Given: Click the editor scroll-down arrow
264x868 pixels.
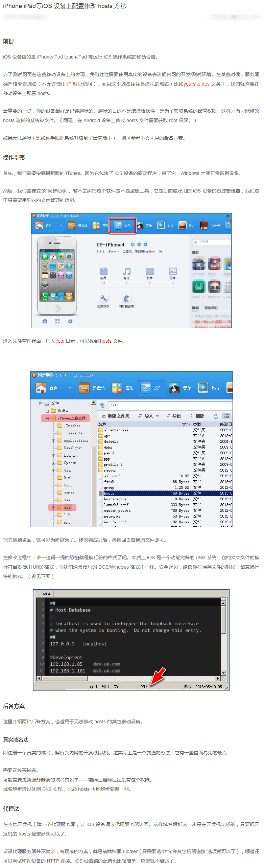Looking at the screenshot, I should (223, 673).
